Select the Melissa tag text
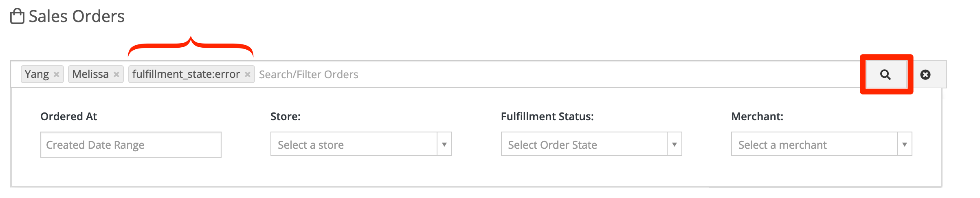Image resolution: width=980 pixels, height=198 pixels. tap(90, 74)
